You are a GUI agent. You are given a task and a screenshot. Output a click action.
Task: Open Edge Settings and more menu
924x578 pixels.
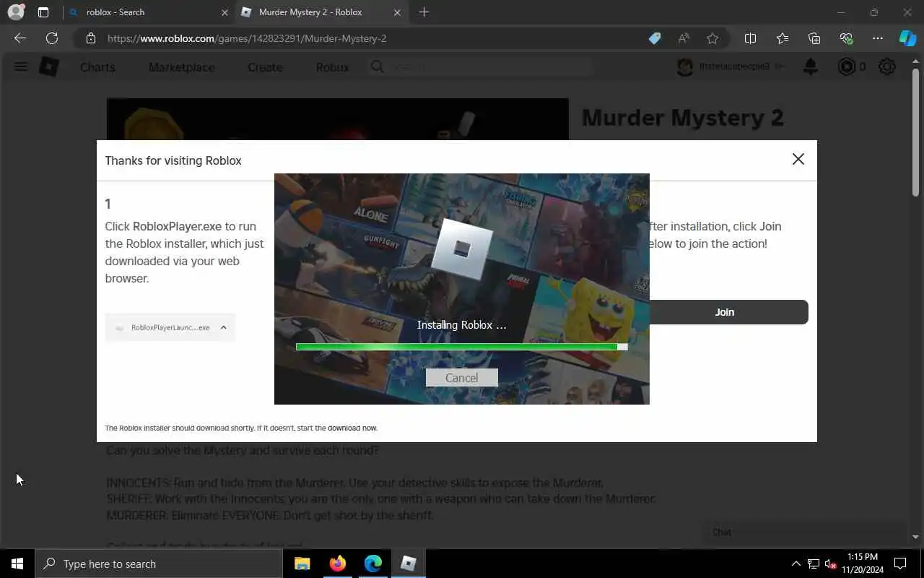tap(878, 38)
